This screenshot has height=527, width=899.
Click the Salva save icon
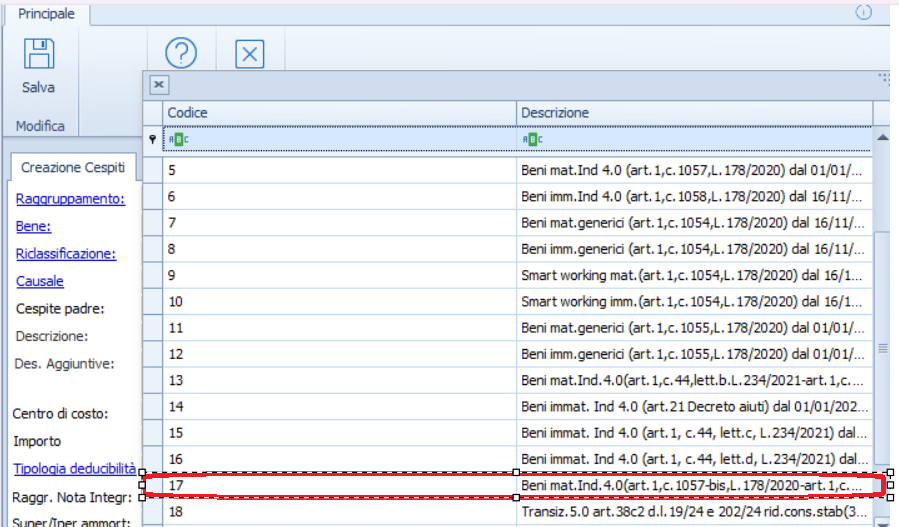click(x=38, y=55)
